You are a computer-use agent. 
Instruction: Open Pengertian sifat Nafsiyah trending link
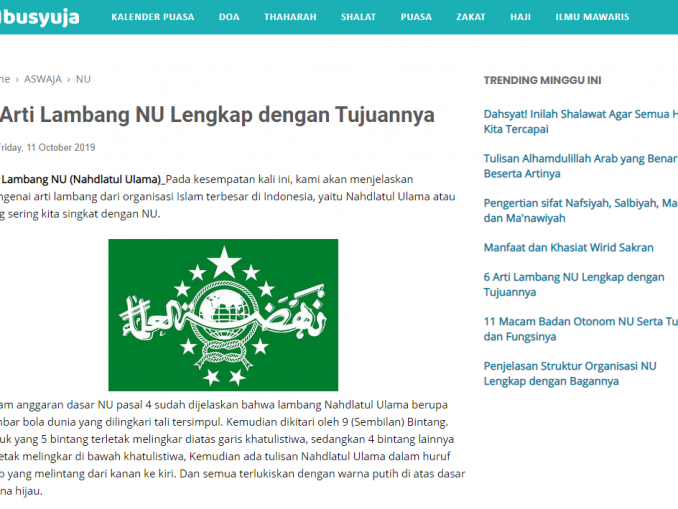point(581,211)
